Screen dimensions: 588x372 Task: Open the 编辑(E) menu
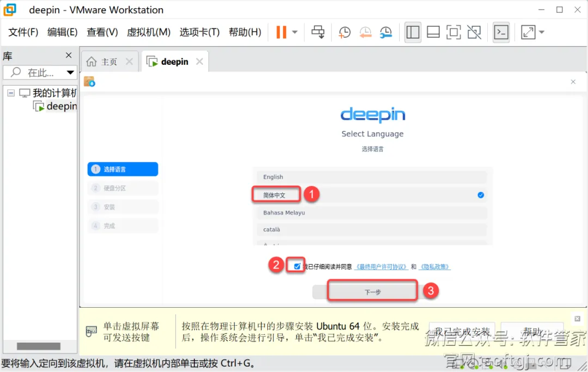tap(62, 32)
